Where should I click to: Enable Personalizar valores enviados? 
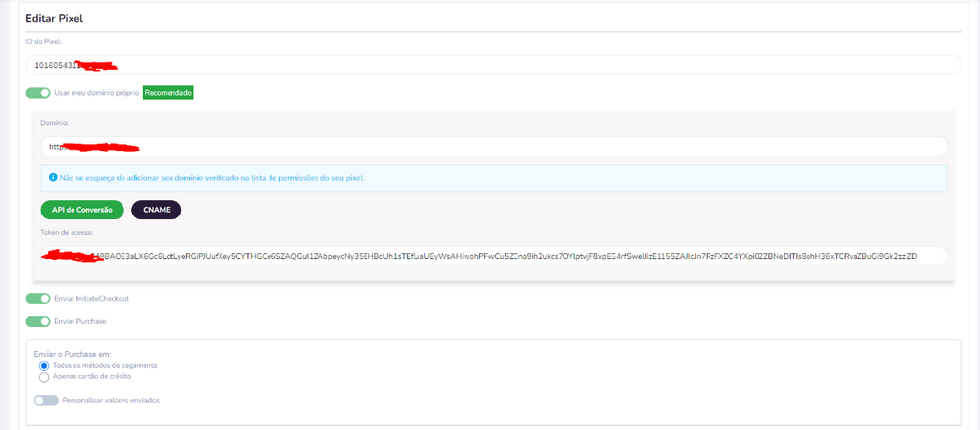[x=46, y=400]
